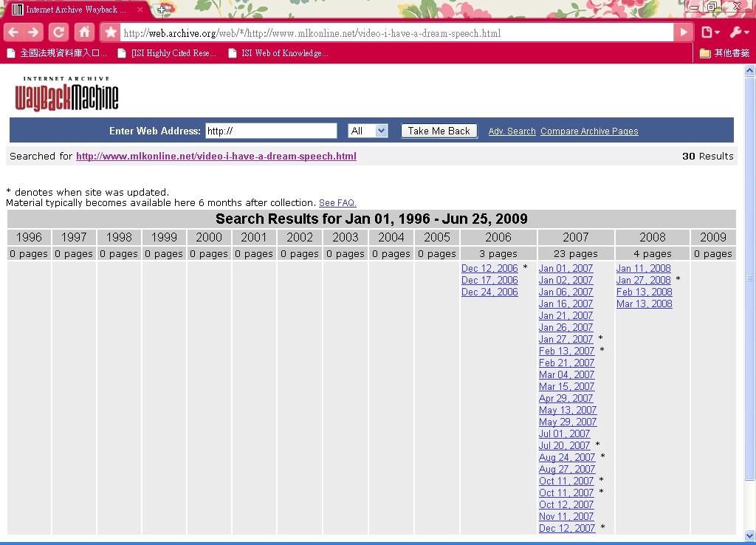The width and height of the screenshot is (756, 545).
Task: Open the Jul 01, 2007 snapshot
Action: coord(564,433)
